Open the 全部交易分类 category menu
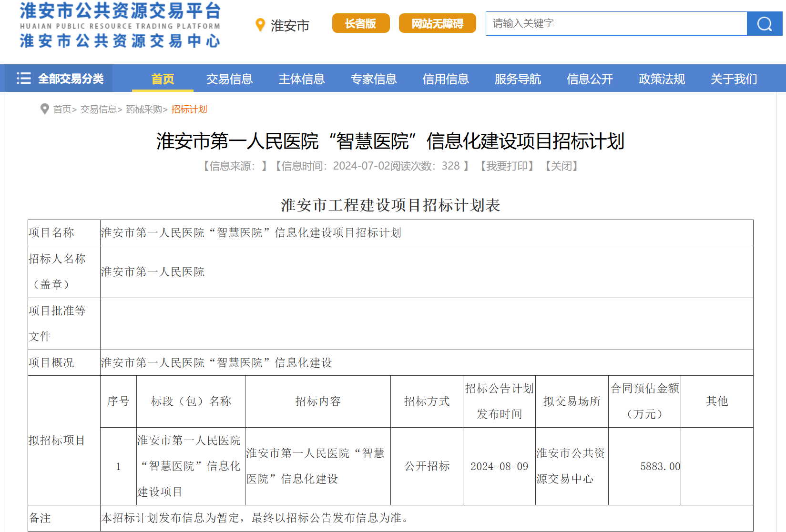The image size is (786, 532). click(70, 79)
